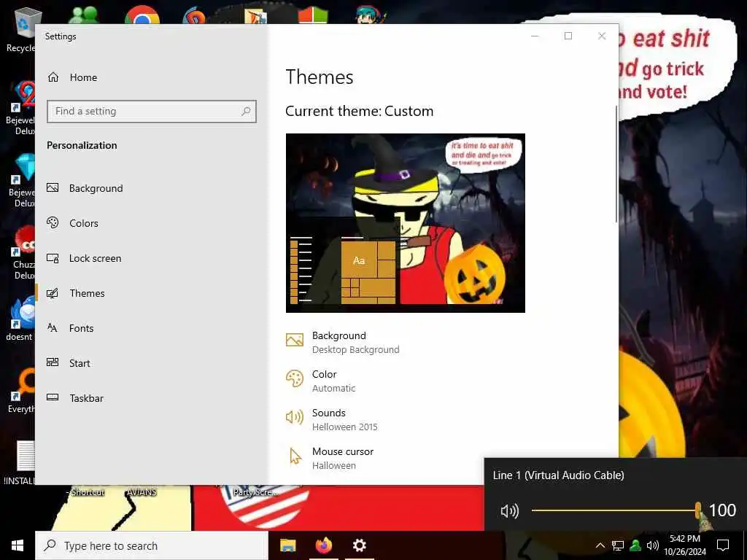The height and width of the screenshot is (560, 747).
Task: Open File Explorer from taskbar
Action: 287,545
